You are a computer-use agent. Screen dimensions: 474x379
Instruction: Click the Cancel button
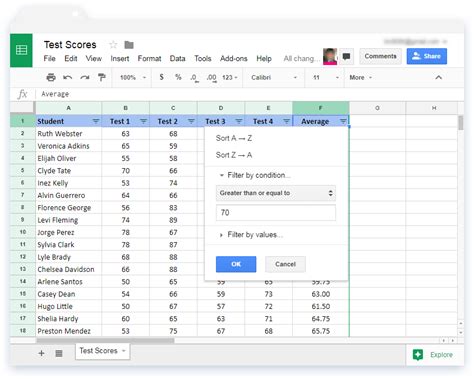click(x=285, y=264)
